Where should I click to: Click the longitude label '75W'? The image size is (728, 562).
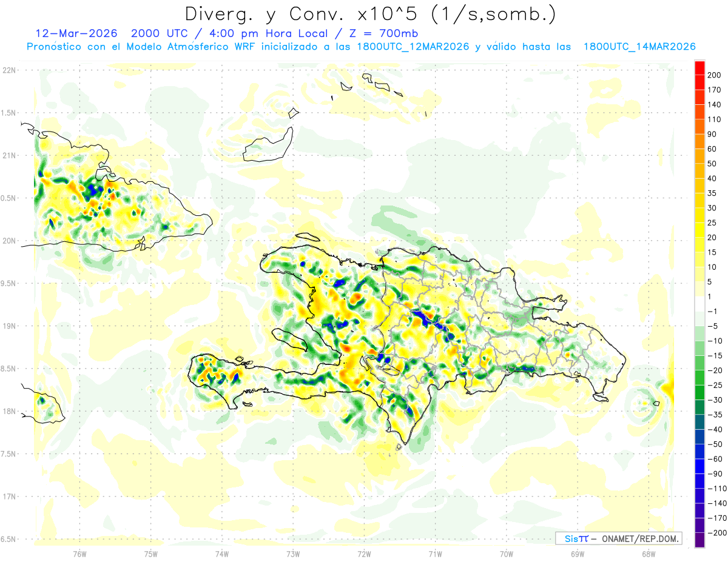[151, 554]
